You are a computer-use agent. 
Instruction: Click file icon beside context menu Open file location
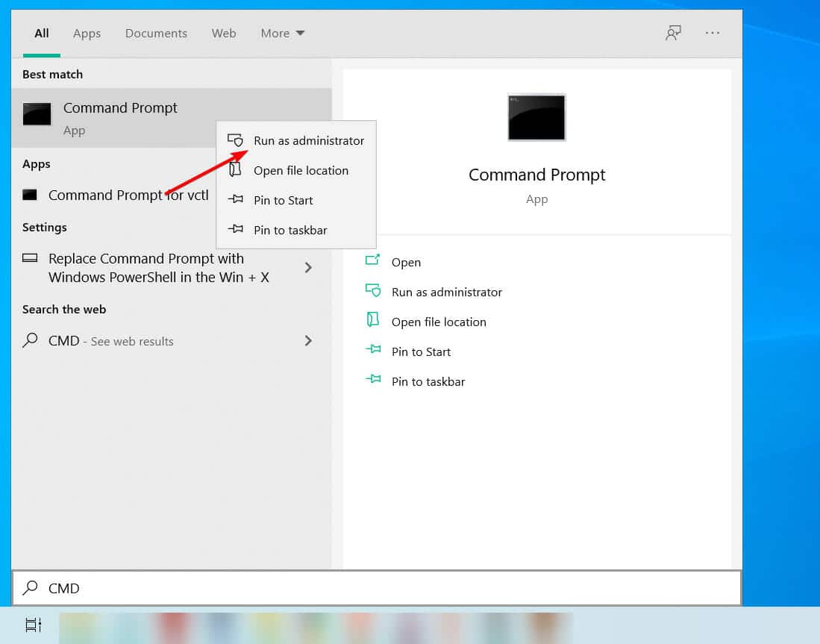[x=235, y=169]
